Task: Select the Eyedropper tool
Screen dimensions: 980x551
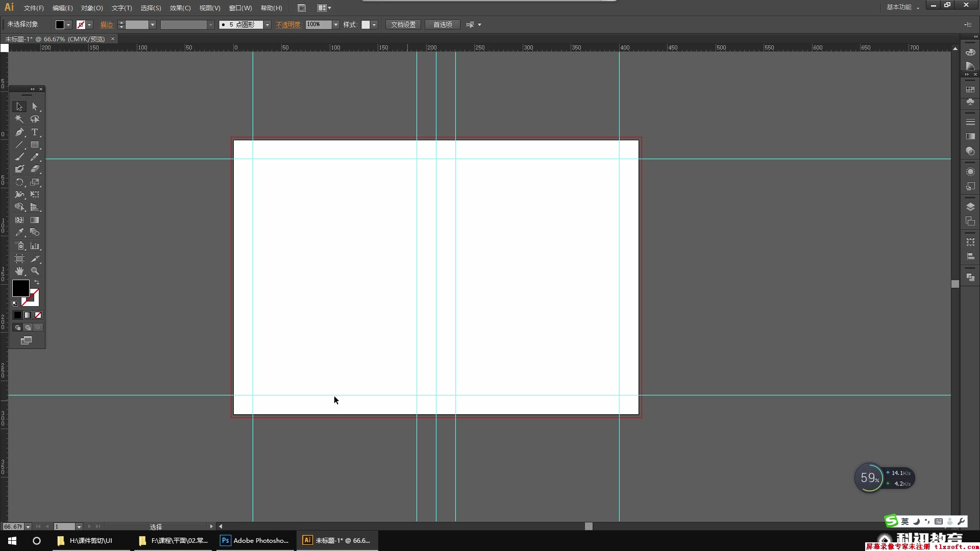Action: [x=19, y=232]
